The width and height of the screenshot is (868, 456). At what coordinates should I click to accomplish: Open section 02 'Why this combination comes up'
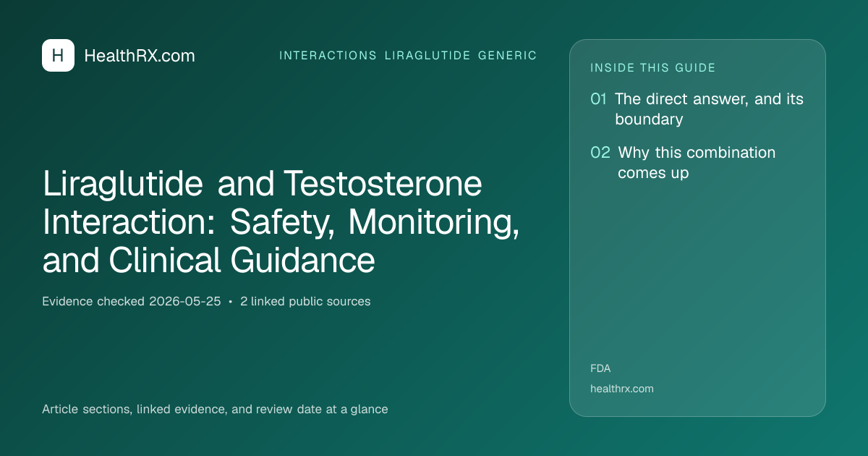(683, 163)
